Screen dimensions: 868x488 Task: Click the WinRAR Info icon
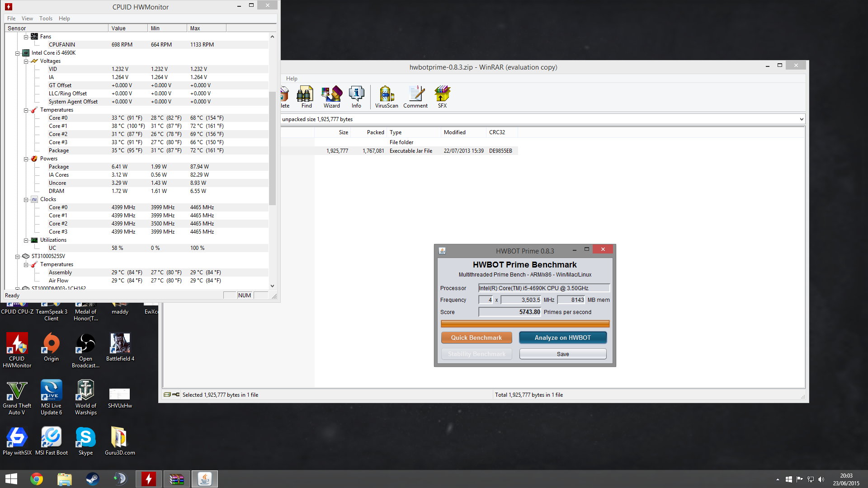[356, 97]
